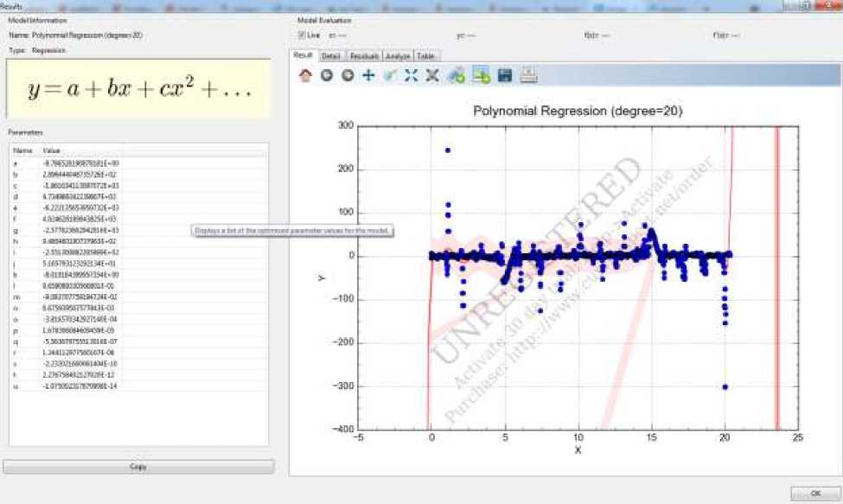Open graph properties icon next to the save icons
This screenshot has width=843, height=504.
tap(457, 76)
